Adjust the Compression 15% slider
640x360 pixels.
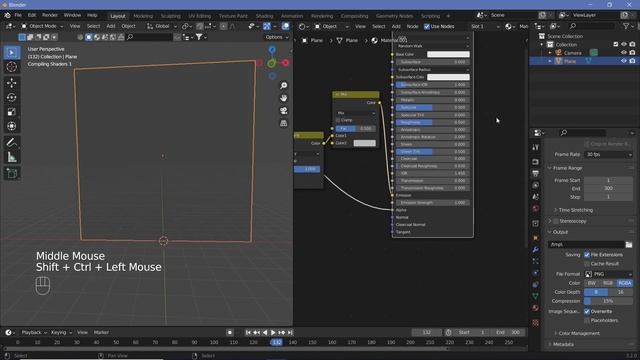click(x=608, y=301)
